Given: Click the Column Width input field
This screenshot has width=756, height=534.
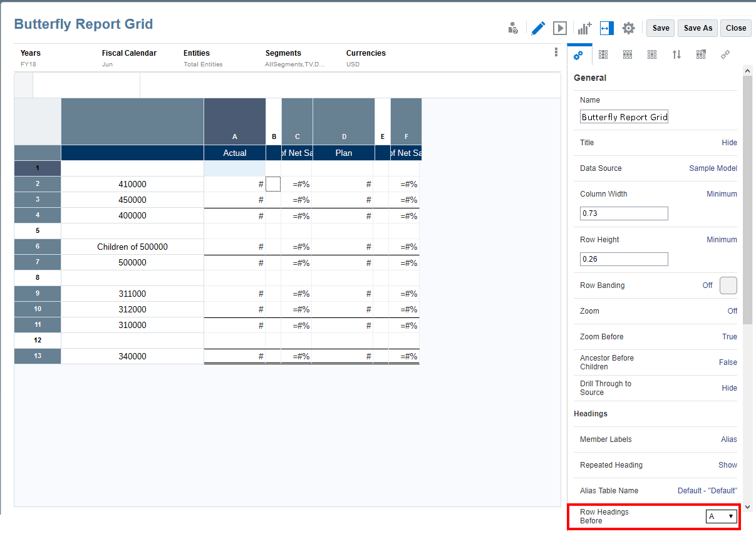Looking at the screenshot, I should (624, 213).
